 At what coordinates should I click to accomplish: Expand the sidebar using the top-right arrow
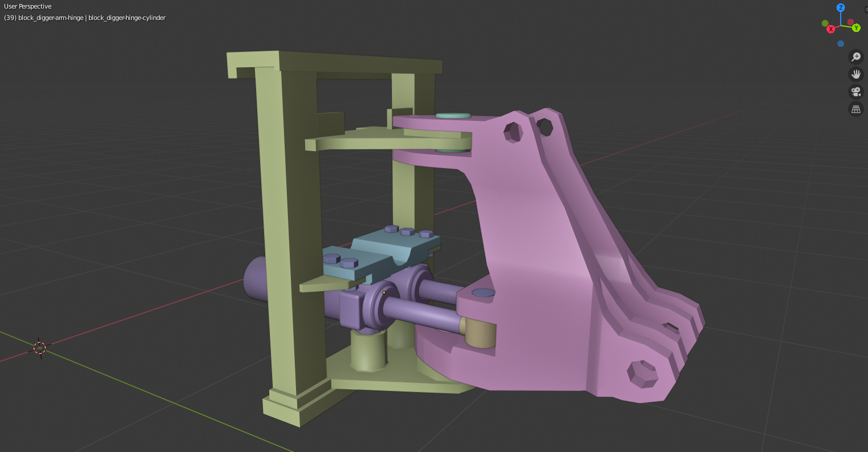(x=866, y=9)
